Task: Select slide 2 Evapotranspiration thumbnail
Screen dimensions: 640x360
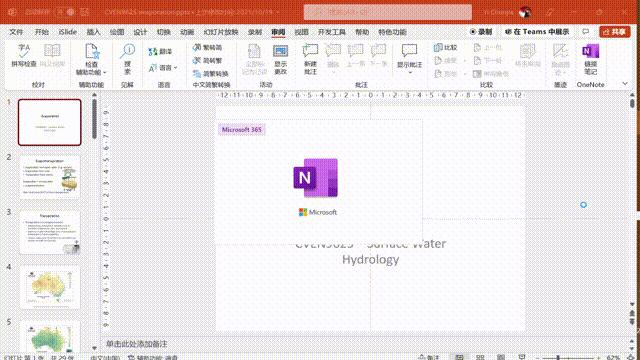Action: [50, 177]
